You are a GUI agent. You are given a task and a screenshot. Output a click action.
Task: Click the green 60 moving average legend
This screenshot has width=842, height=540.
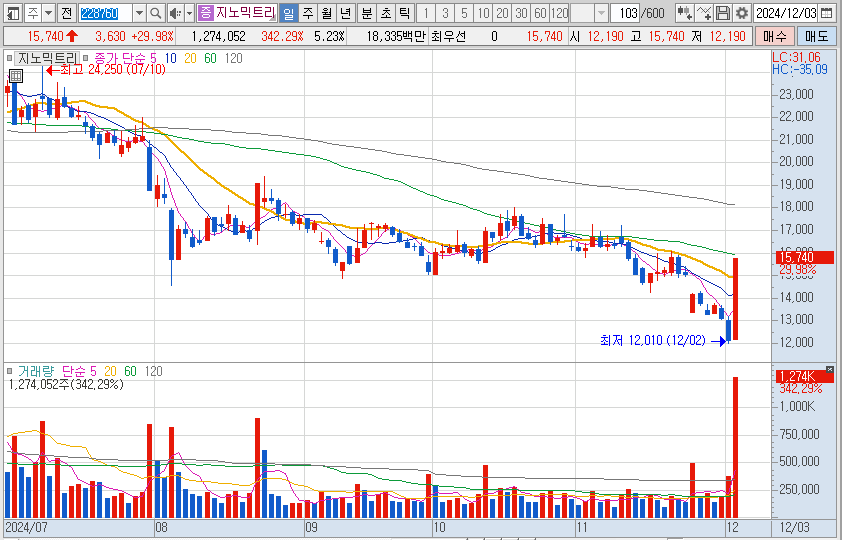(210, 58)
